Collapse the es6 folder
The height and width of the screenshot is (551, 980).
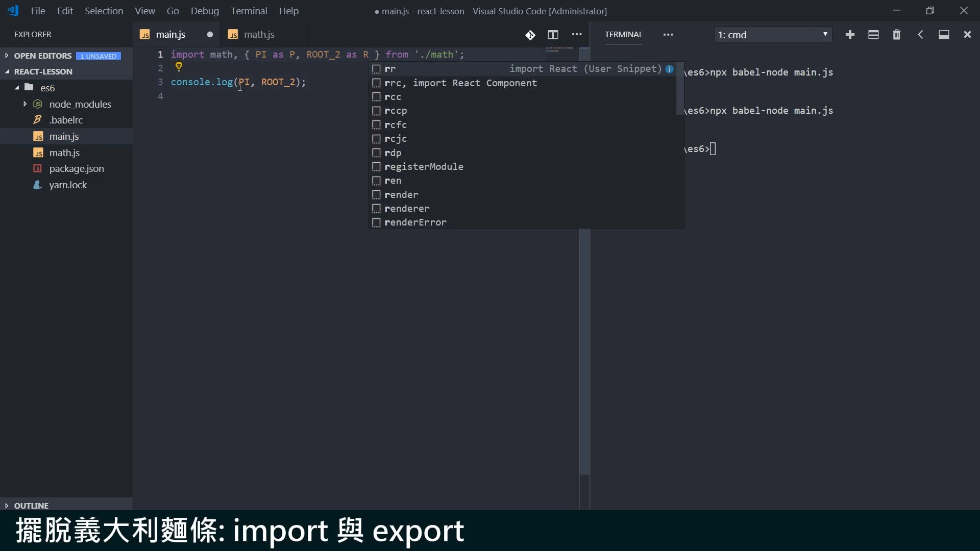tap(17, 88)
